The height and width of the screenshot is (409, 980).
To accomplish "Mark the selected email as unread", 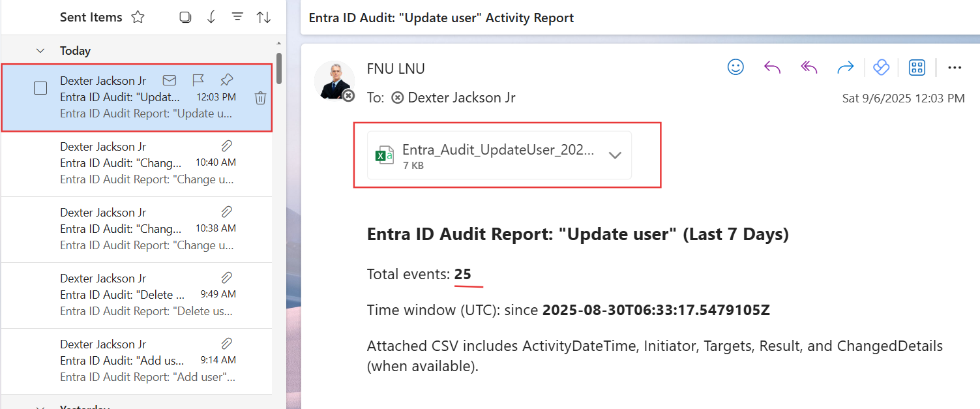I will (x=170, y=80).
